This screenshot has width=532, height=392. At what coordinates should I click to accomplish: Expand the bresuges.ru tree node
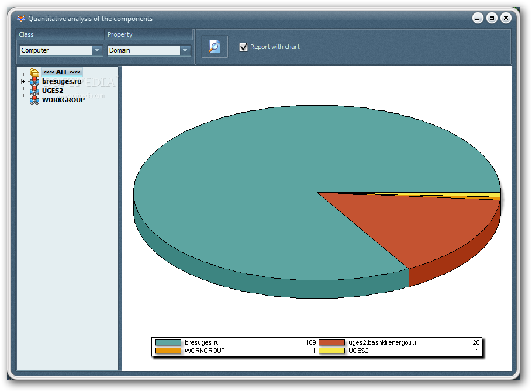(x=23, y=81)
